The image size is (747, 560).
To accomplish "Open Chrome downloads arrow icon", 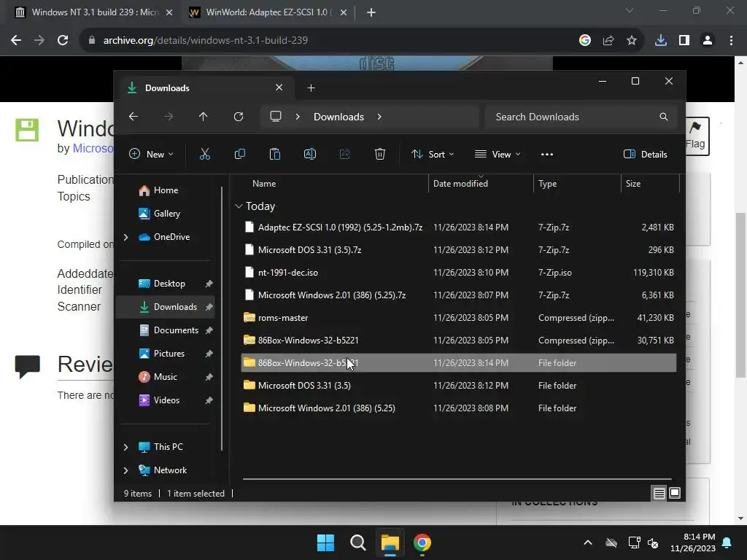I will 661,41.
